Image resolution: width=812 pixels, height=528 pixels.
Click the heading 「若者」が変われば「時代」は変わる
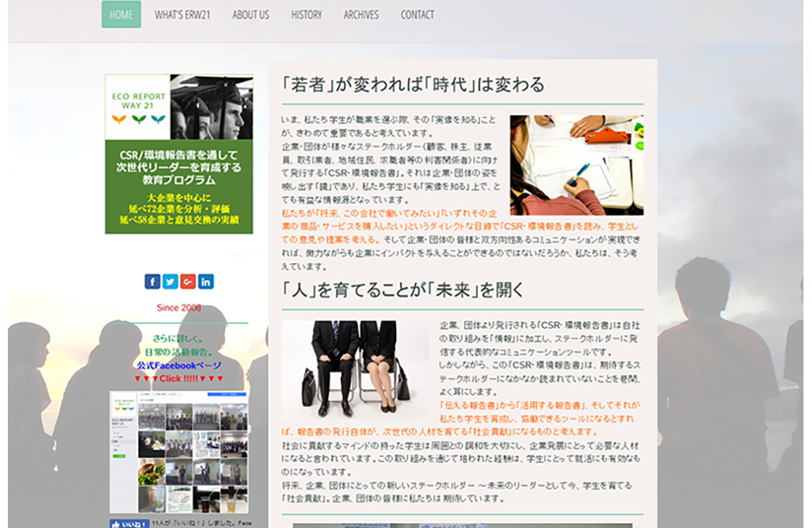[x=413, y=84]
